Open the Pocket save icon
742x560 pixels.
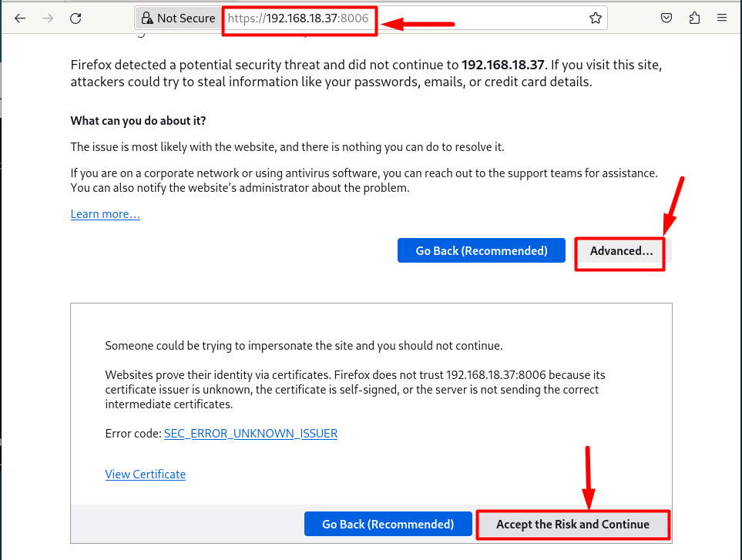tap(666, 18)
